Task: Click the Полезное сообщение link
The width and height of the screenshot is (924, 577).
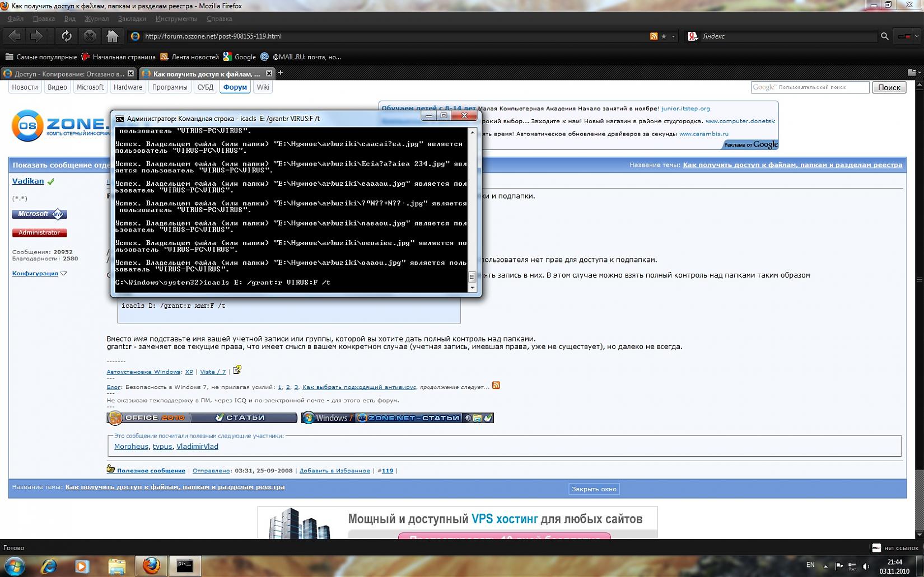Action: (151, 471)
